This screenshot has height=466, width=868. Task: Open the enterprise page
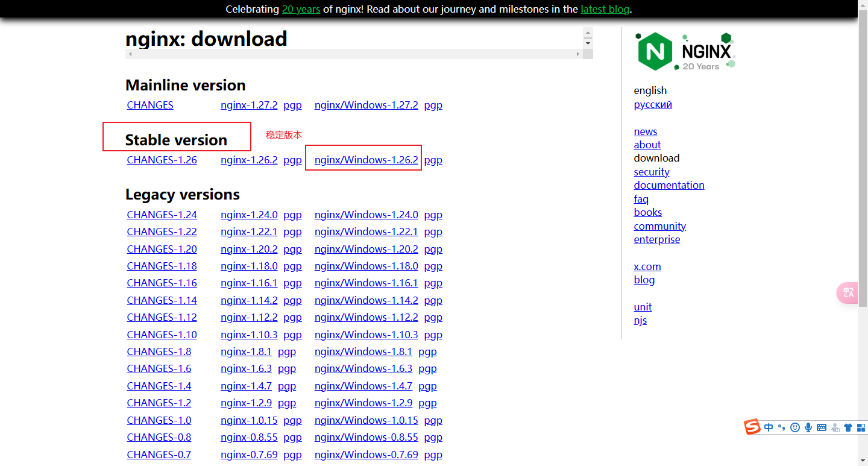pos(657,239)
